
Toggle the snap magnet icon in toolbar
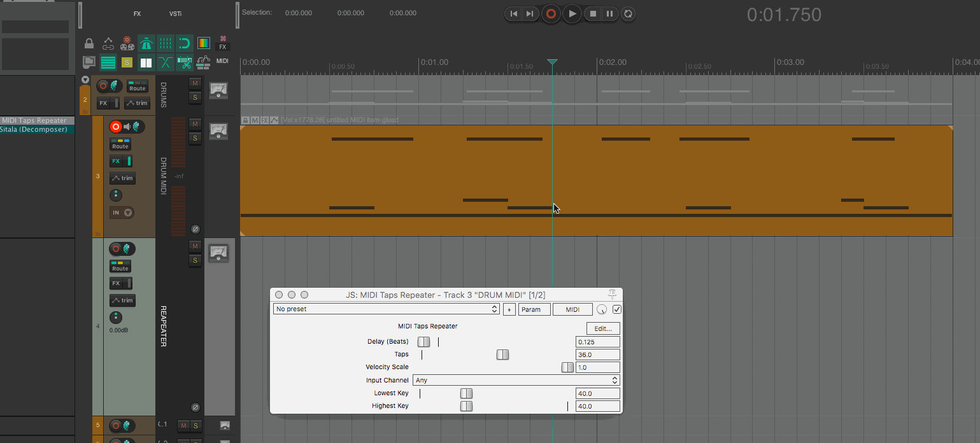tap(185, 44)
